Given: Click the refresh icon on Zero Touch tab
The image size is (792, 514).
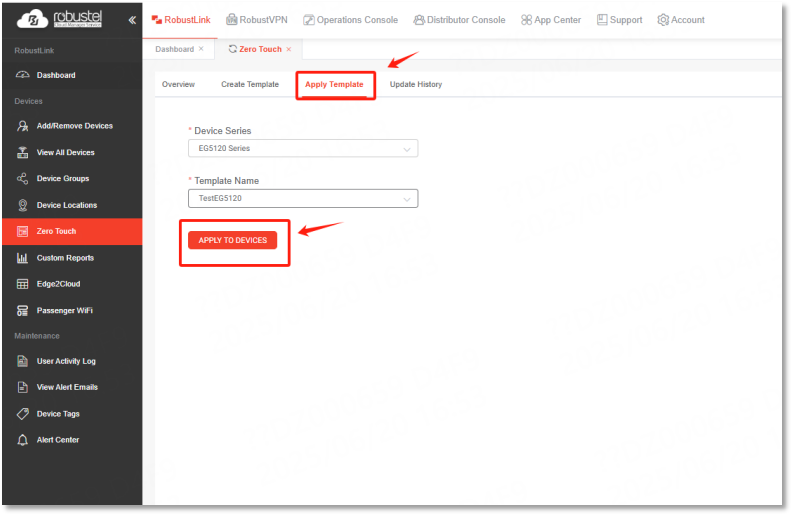Looking at the screenshot, I should [233, 49].
